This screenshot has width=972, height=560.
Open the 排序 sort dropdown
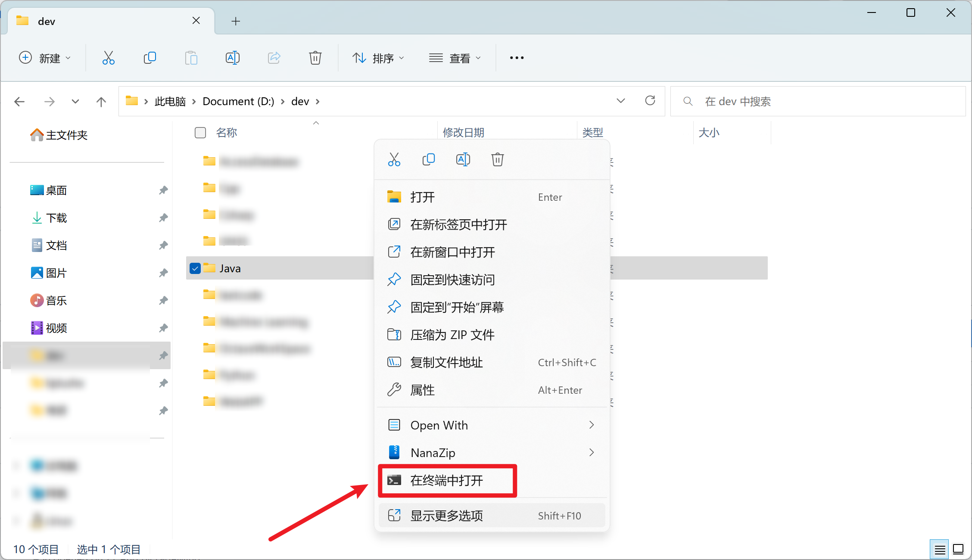pos(378,58)
